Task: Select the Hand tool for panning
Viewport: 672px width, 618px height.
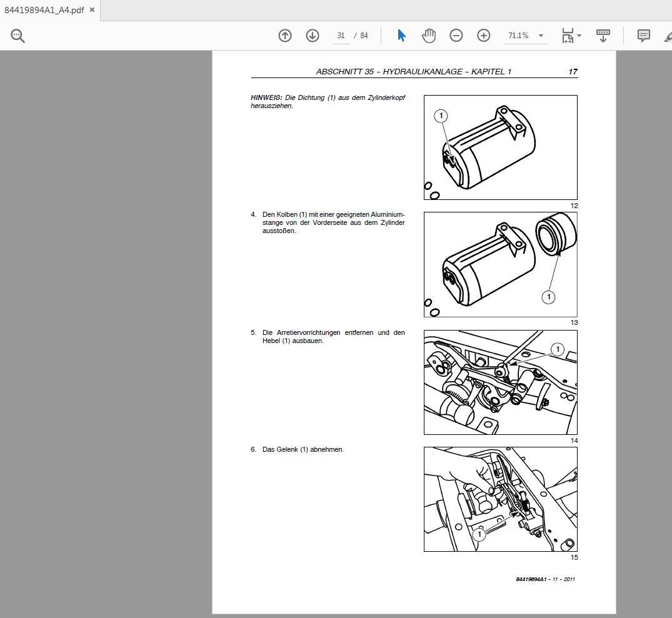Action: point(429,36)
